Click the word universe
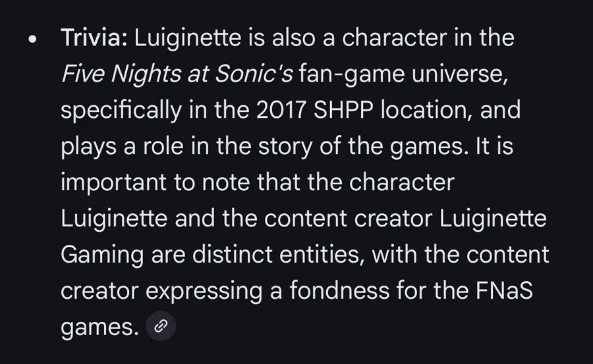 [x=460, y=74]
